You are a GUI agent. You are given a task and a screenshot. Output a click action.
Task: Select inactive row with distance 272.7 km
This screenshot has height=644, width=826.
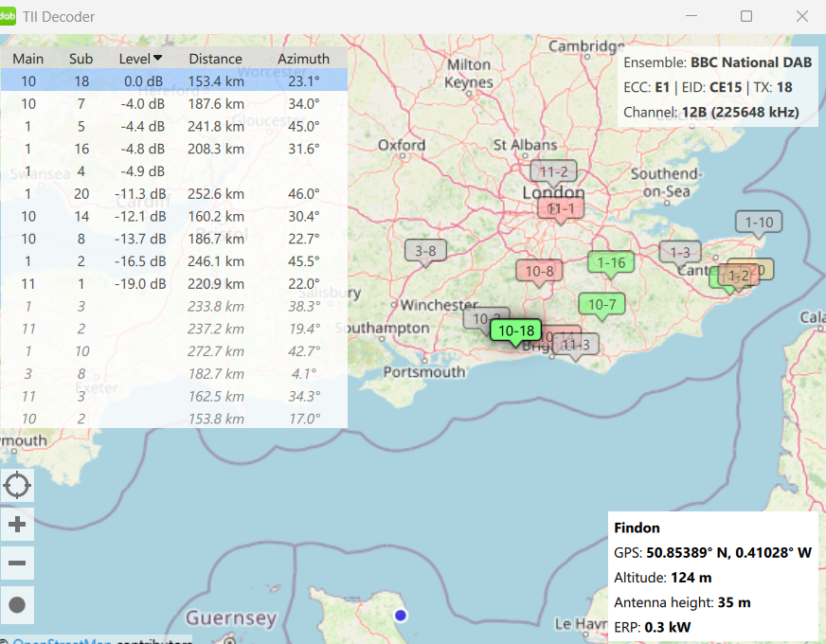click(x=174, y=351)
